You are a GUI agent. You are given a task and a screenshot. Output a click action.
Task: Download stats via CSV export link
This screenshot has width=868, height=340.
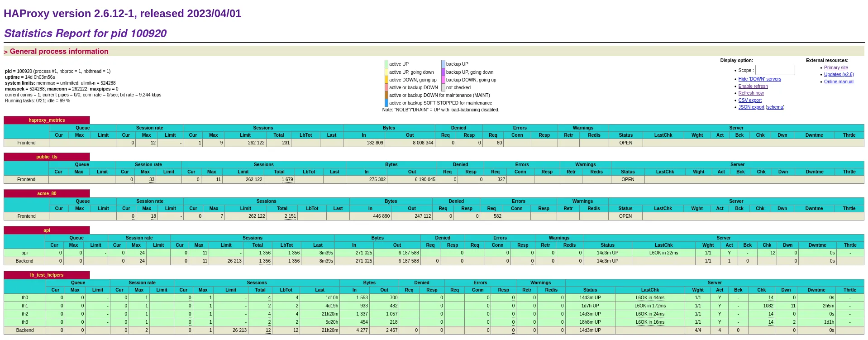click(x=750, y=101)
